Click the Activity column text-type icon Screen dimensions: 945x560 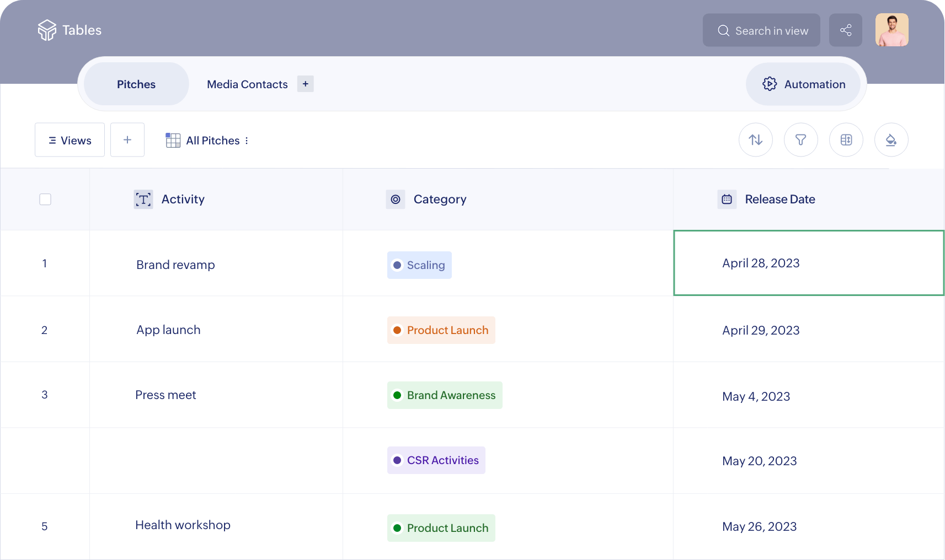click(x=143, y=200)
